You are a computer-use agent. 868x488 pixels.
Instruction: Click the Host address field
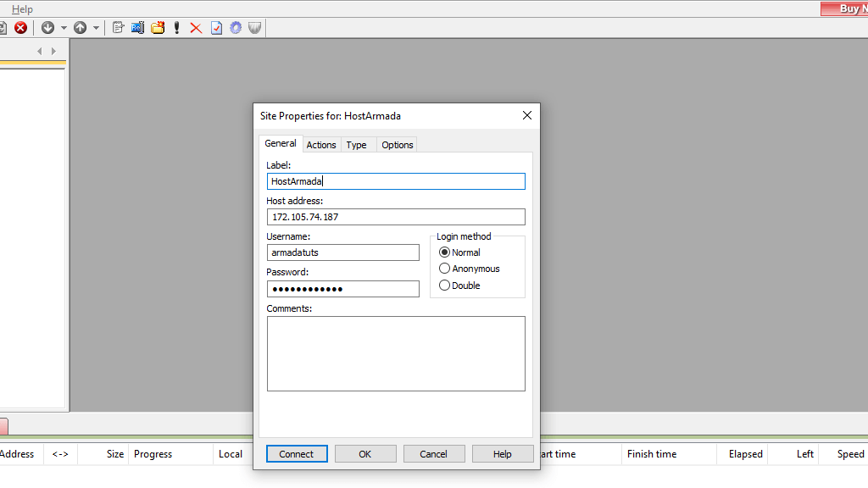click(396, 217)
